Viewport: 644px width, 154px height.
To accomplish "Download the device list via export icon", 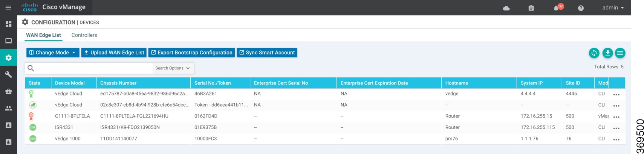I will (607, 53).
